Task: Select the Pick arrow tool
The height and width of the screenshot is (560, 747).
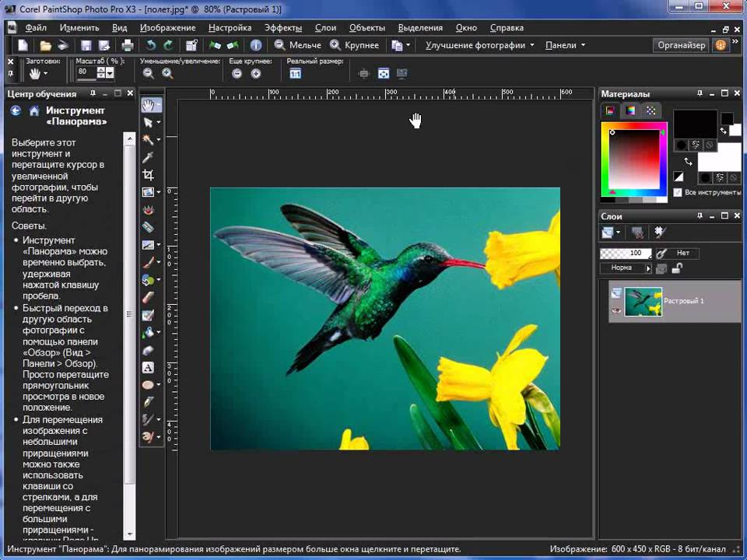Action: click(x=148, y=123)
